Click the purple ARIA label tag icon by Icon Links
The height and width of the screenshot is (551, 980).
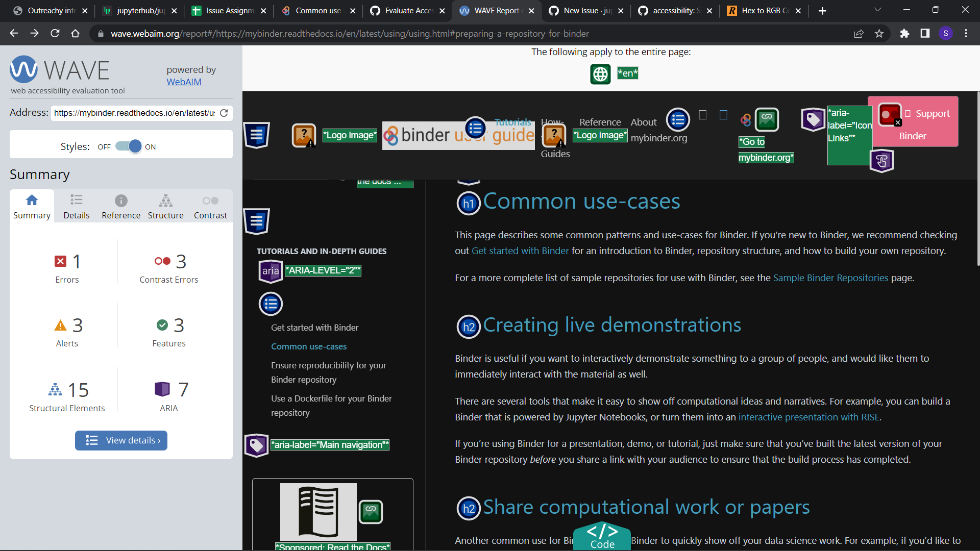(x=813, y=120)
